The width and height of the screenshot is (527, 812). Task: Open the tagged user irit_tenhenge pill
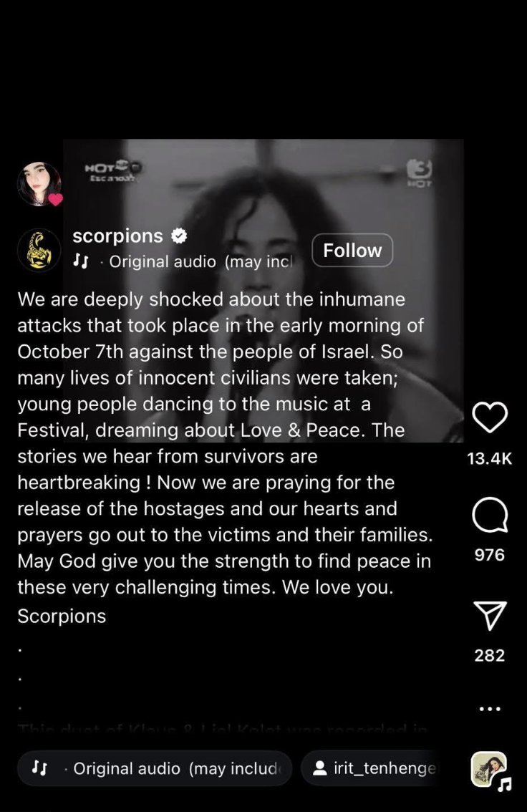[x=369, y=768]
